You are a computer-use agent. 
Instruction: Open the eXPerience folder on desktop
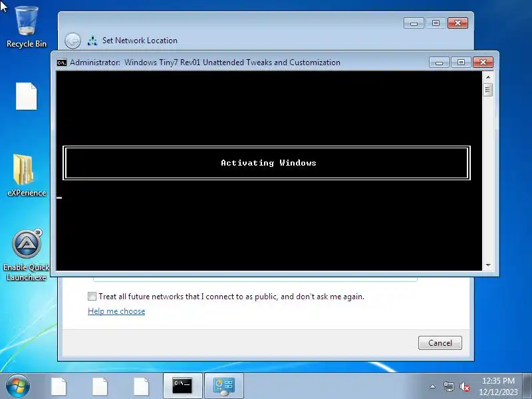click(27, 176)
